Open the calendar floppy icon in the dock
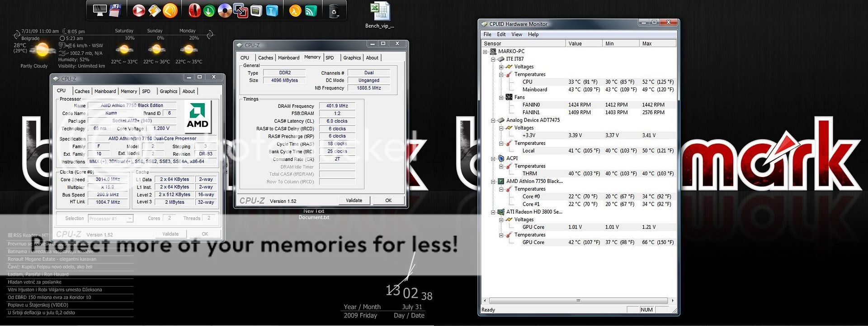 tap(115, 10)
